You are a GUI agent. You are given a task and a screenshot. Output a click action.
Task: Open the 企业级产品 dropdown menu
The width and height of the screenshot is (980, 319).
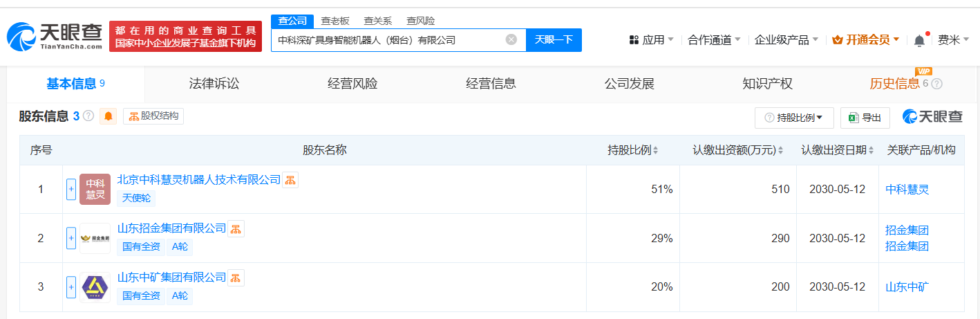coord(786,40)
